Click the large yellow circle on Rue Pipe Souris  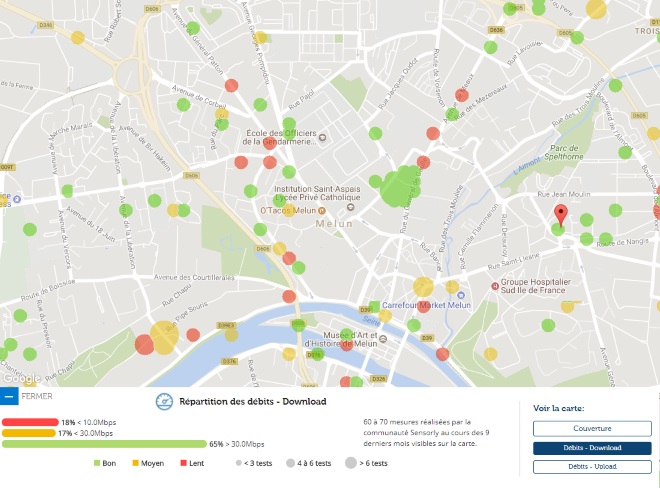[x=164, y=337]
